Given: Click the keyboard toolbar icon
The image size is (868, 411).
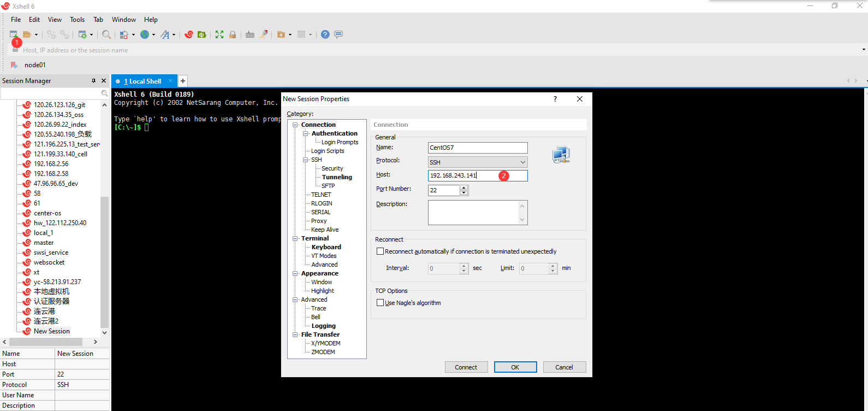Looking at the screenshot, I should (250, 34).
